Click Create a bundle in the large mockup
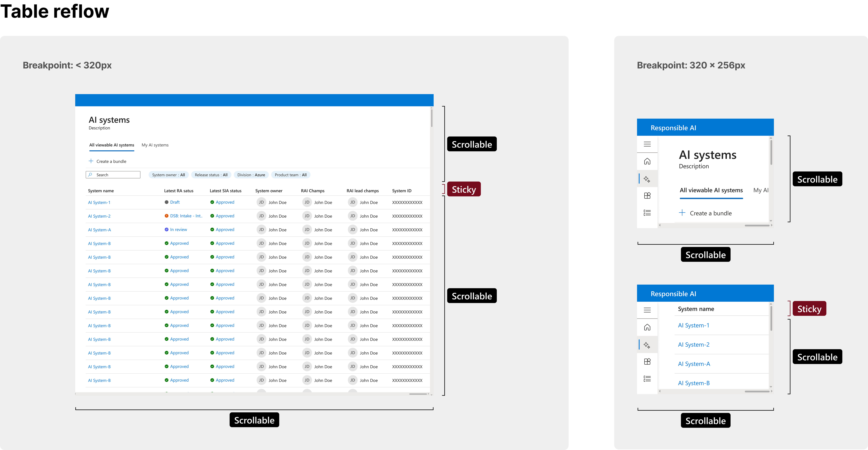Image resolution: width=868 pixels, height=450 pixels. (108, 161)
